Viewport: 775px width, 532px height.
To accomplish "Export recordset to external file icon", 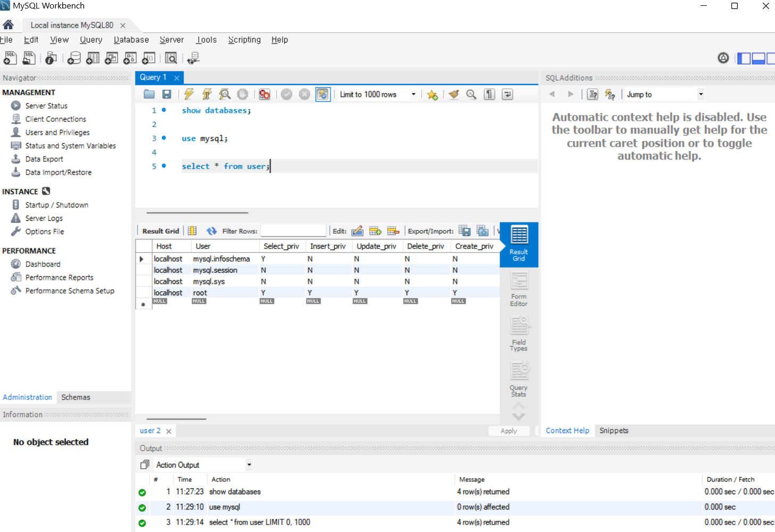I will (465, 231).
